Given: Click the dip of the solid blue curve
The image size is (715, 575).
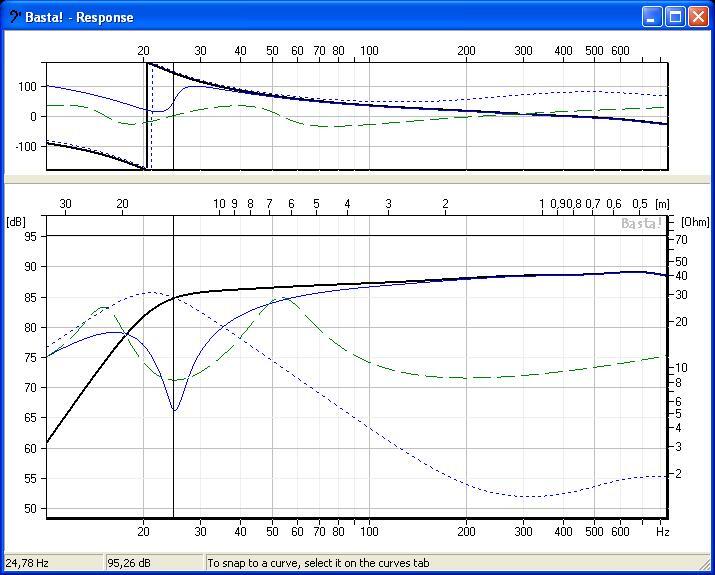Looking at the screenshot, I should [x=175, y=409].
